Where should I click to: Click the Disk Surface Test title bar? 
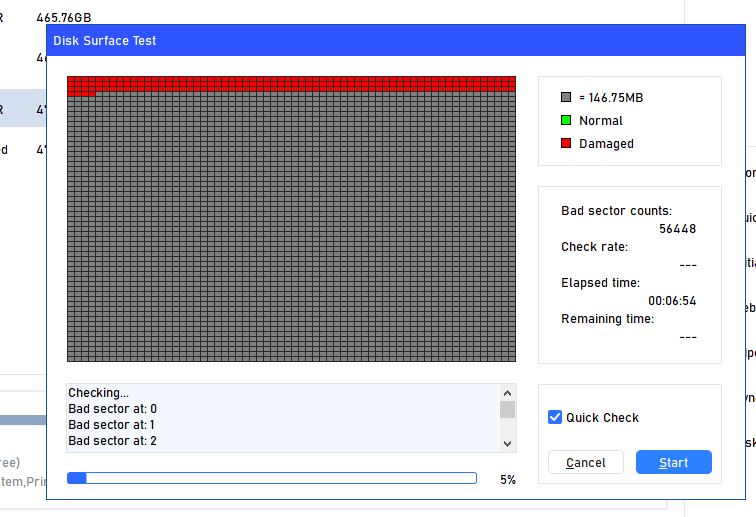tap(300, 41)
